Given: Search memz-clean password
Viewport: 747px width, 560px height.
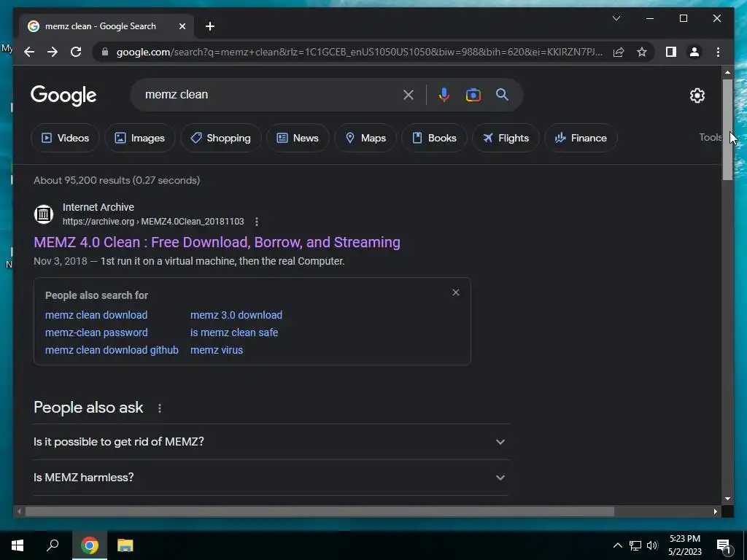Looking at the screenshot, I should [x=96, y=332].
